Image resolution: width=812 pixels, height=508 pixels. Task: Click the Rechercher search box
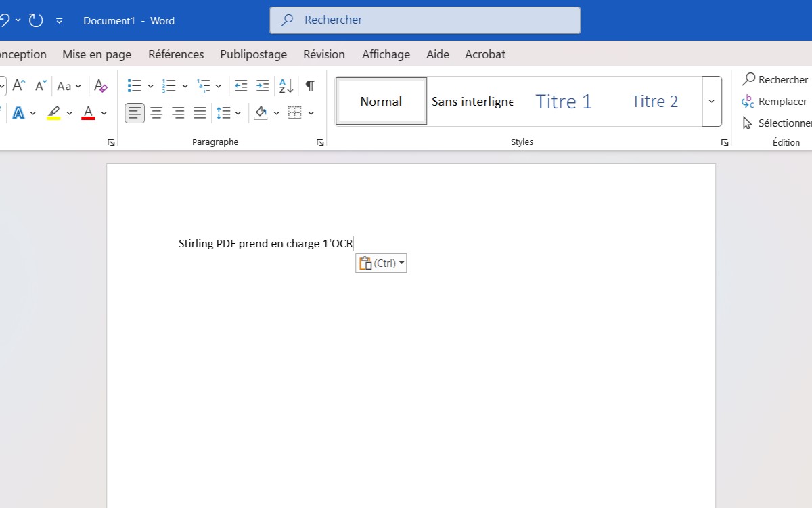click(425, 20)
